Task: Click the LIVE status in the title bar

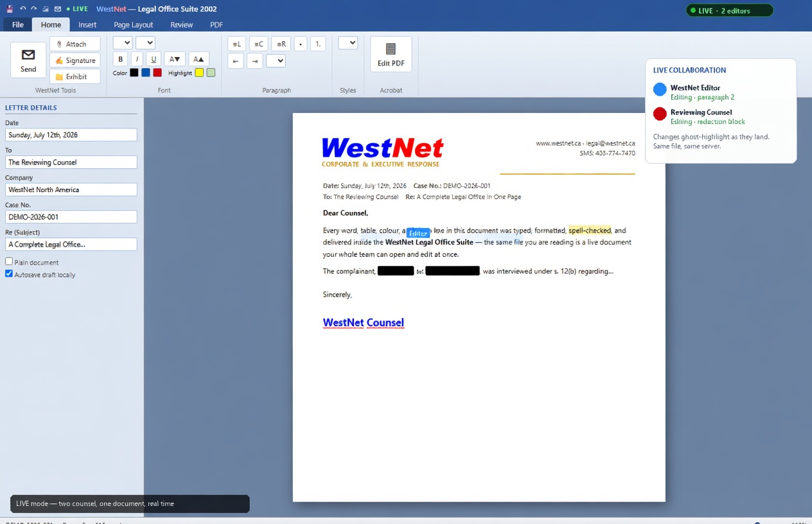Action: click(x=77, y=9)
